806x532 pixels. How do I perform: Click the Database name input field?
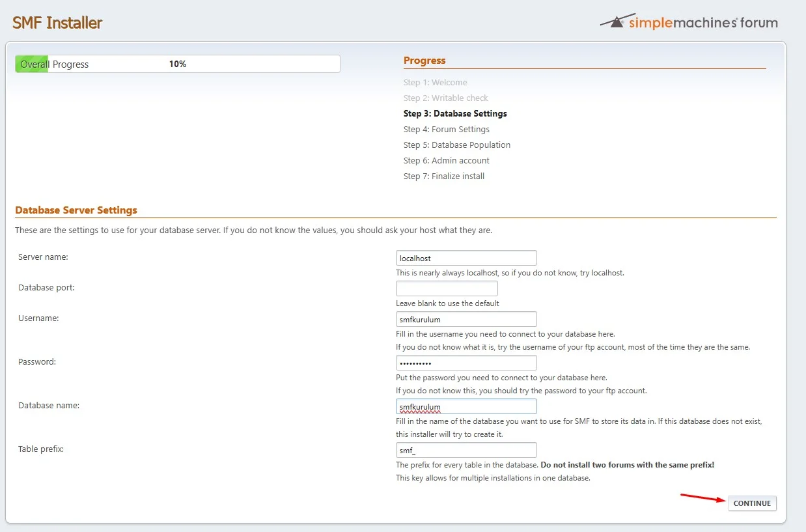(466, 406)
